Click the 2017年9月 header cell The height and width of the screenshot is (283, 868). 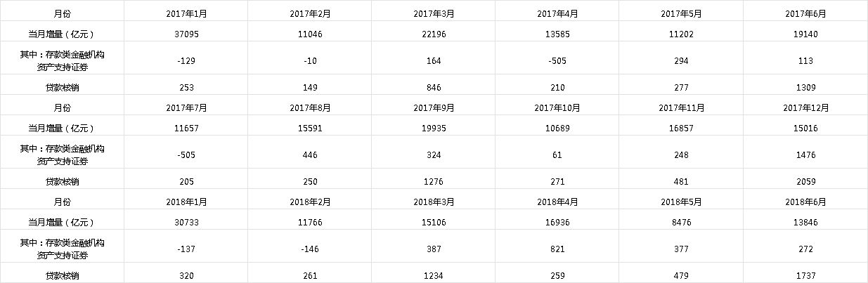pyautogui.click(x=434, y=108)
